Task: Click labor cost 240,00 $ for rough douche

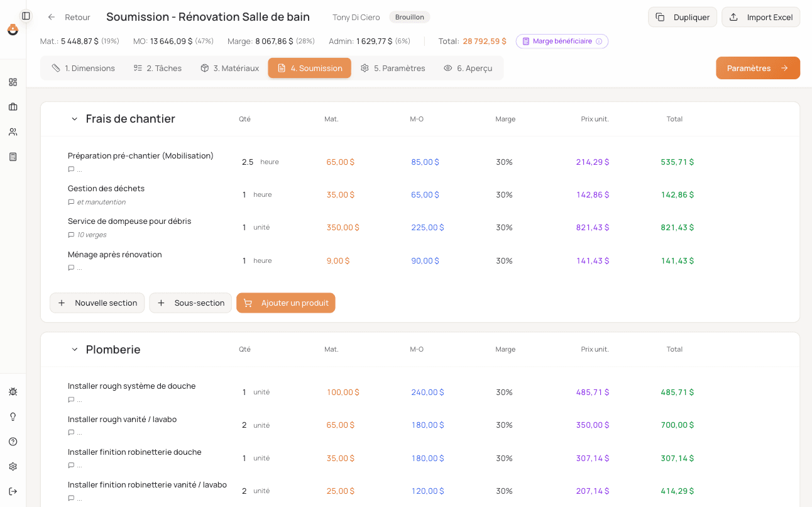Action: coord(427,392)
